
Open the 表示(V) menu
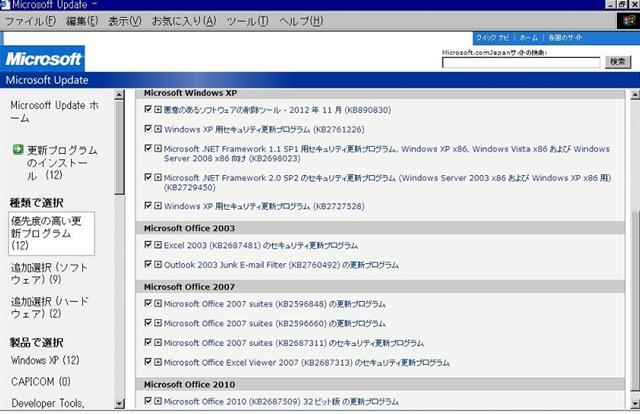[124, 21]
